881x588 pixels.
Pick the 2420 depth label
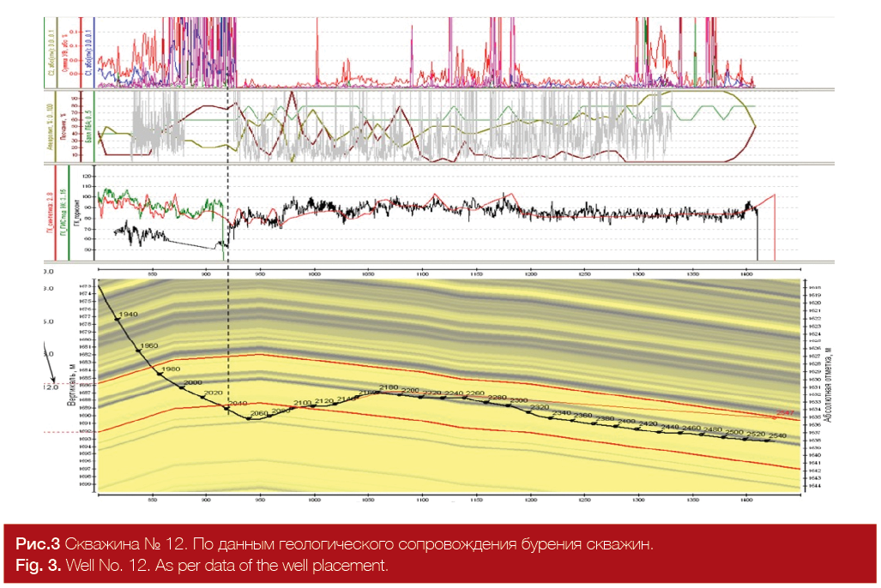pyautogui.click(x=649, y=424)
